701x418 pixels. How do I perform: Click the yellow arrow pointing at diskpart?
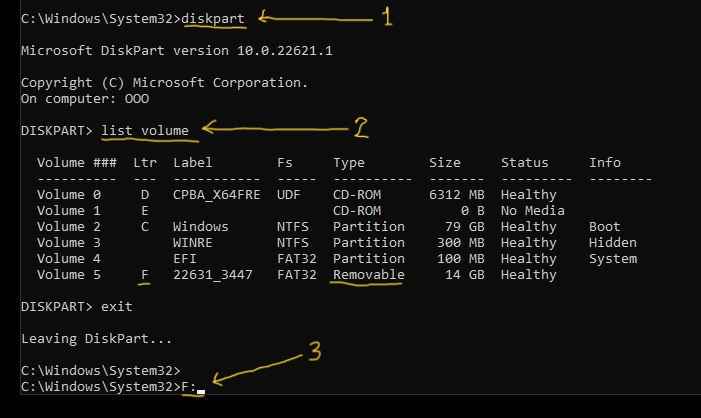[x=316, y=18]
